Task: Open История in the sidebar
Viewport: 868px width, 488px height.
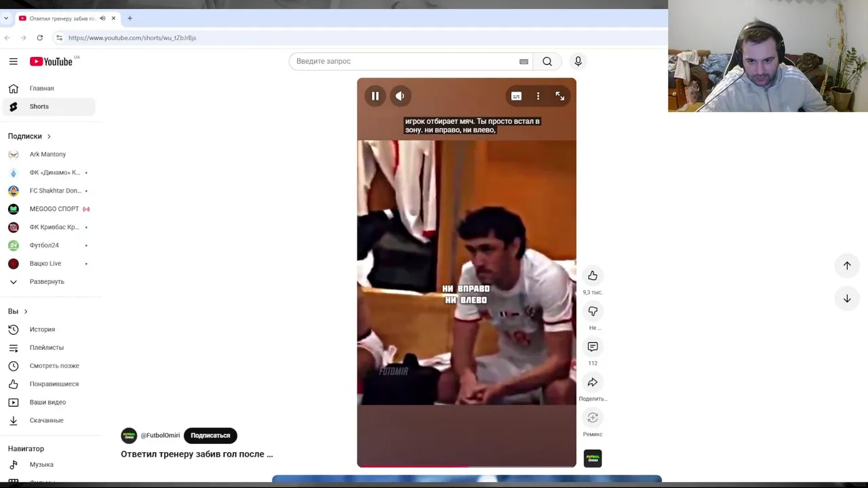Action: click(x=49, y=329)
